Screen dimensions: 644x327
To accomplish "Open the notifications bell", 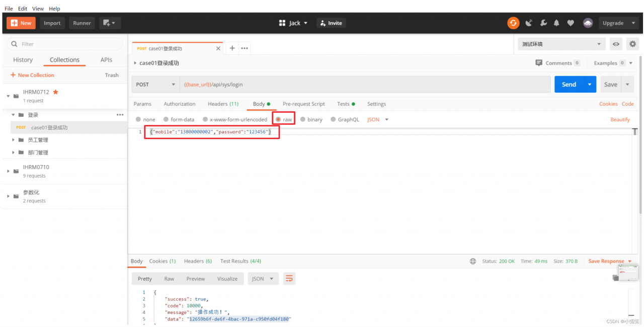I will click(556, 23).
